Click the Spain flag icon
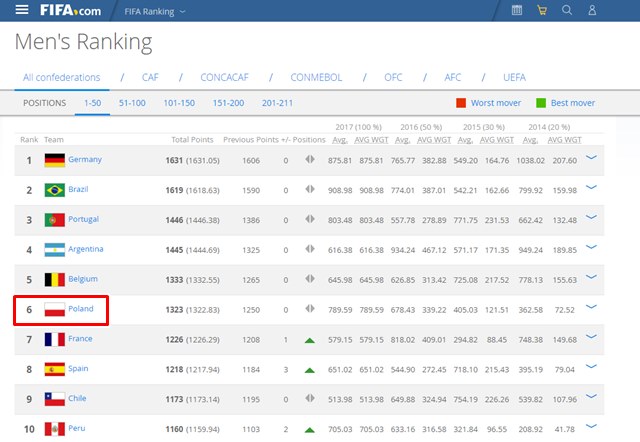This screenshot has width=640, height=442. [55, 369]
